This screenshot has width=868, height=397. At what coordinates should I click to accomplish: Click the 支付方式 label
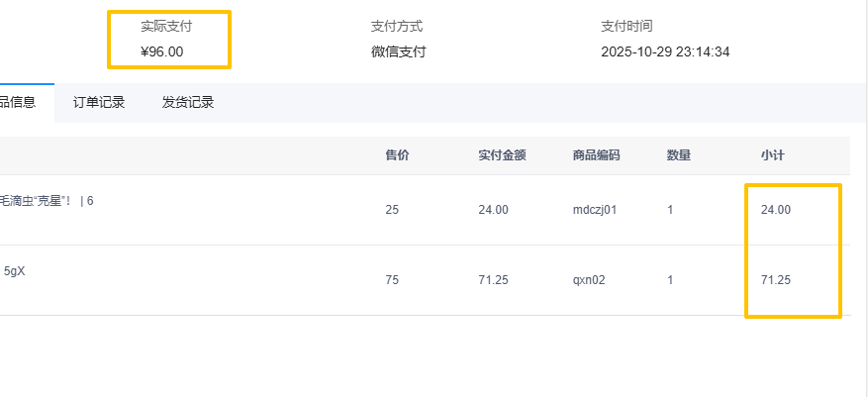(397, 27)
